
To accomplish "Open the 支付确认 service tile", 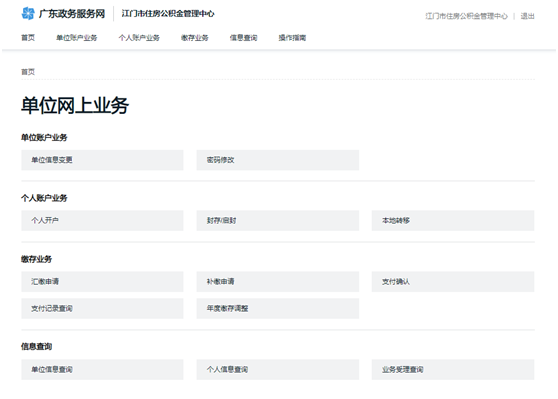I will click(453, 282).
